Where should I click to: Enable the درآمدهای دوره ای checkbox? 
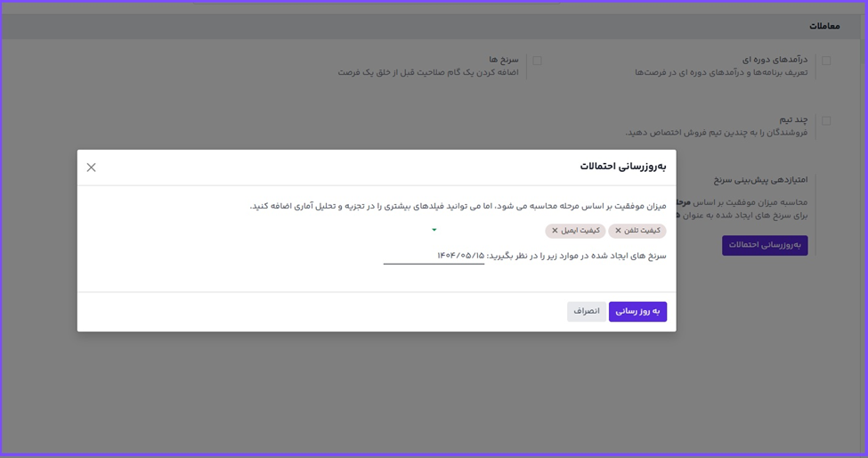pos(826,61)
